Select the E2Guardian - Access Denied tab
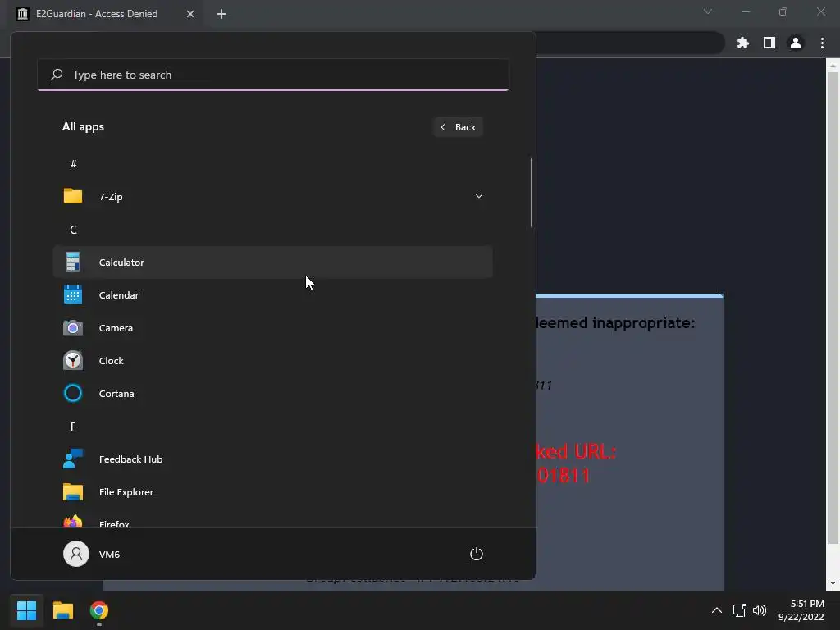Viewport: 840px width, 630px height. tap(106, 14)
